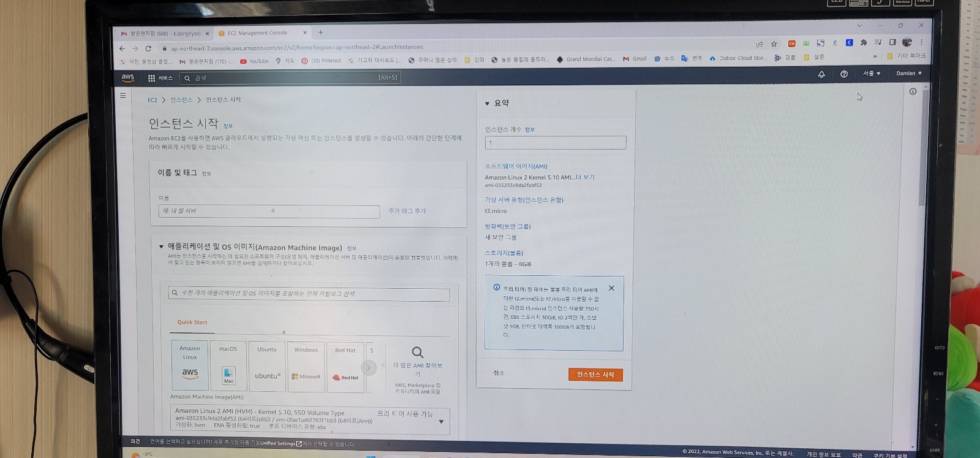Open 기타 북마크 folder
The image size is (980, 458).
[906, 56]
